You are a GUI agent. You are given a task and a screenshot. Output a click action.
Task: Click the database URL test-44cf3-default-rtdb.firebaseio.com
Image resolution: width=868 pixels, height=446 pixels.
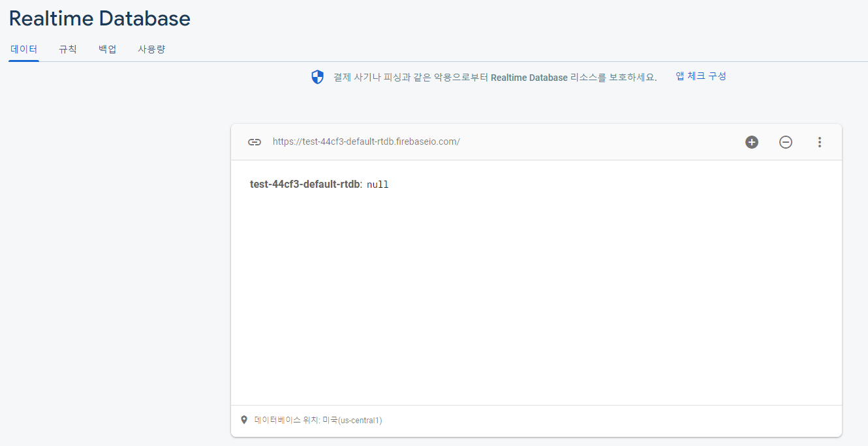366,141
